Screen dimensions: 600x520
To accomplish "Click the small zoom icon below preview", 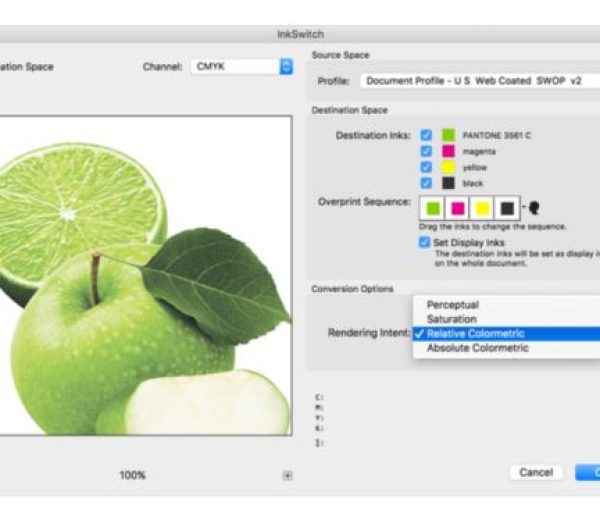I will [287, 476].
